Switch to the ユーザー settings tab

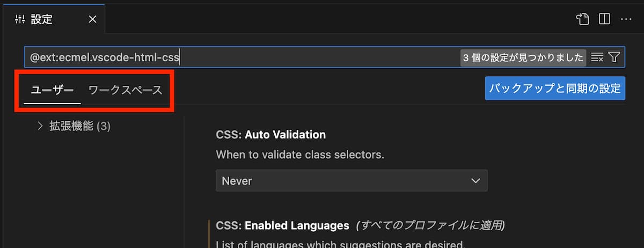52,90
